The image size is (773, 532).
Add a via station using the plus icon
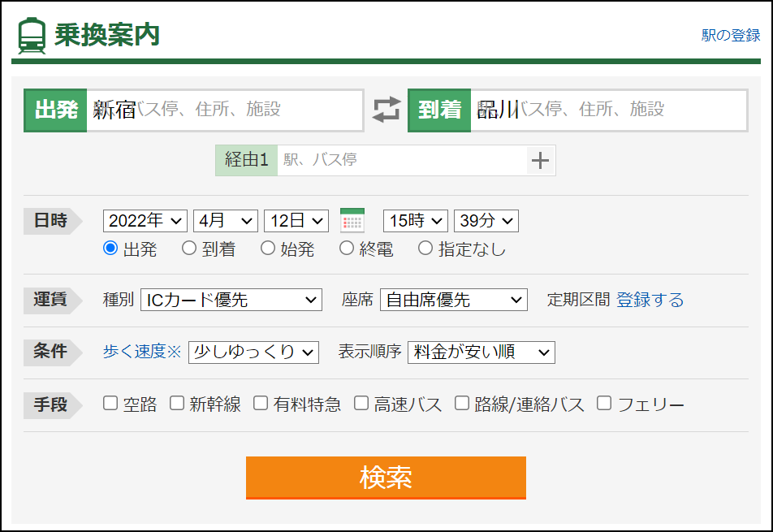click(540, 160)
